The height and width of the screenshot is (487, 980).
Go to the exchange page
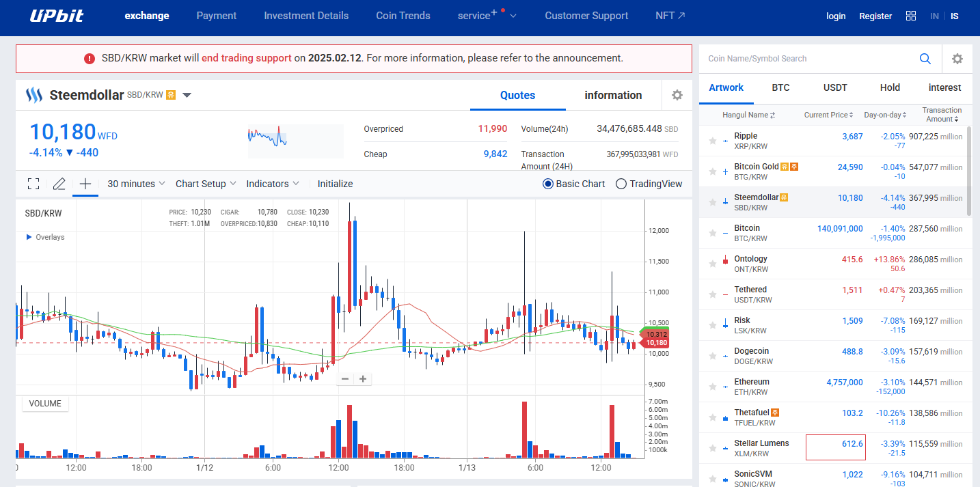click(x=147, y=16)
